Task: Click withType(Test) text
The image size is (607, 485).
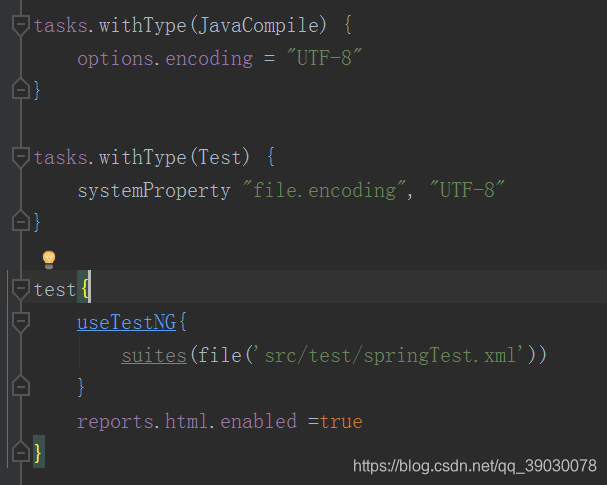Action: tap(174, 158)
